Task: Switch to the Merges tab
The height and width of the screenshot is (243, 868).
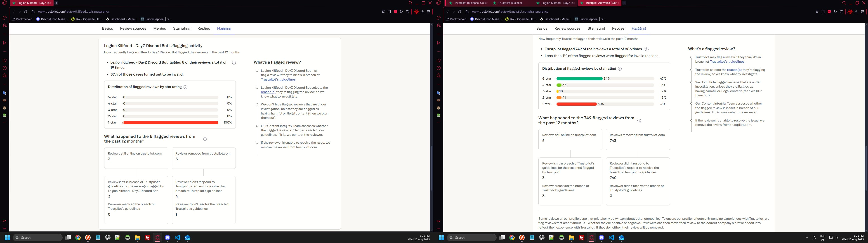Action: (159, 29)
